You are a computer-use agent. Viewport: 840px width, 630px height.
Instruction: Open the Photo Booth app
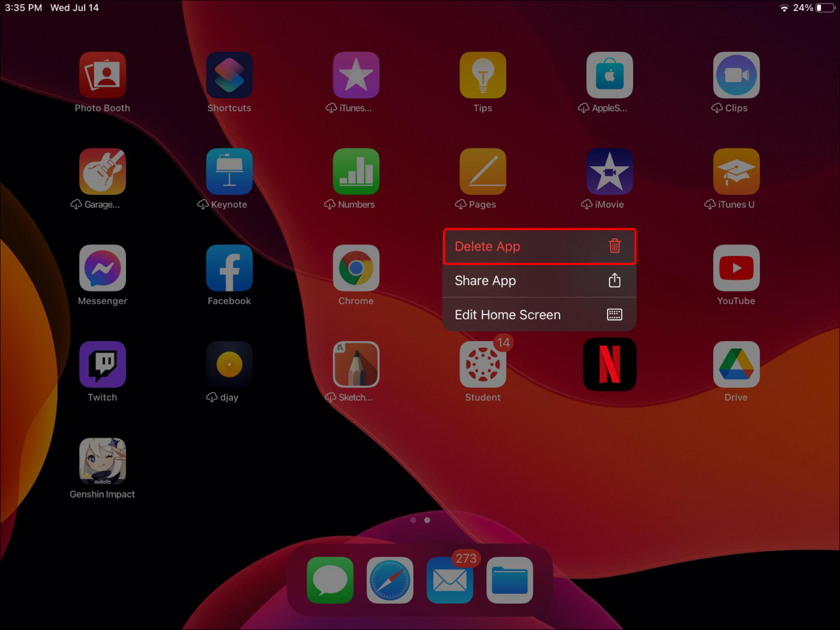point(102,75)
